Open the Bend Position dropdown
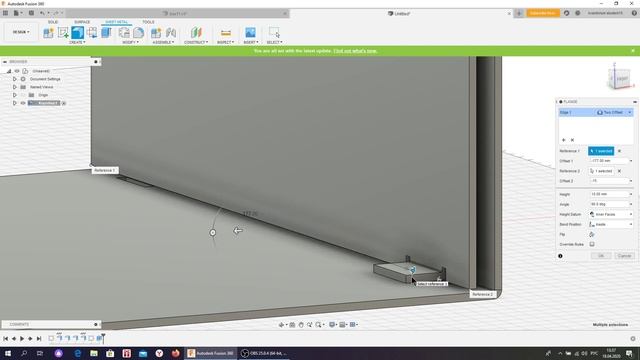 [x=611, y=224]
